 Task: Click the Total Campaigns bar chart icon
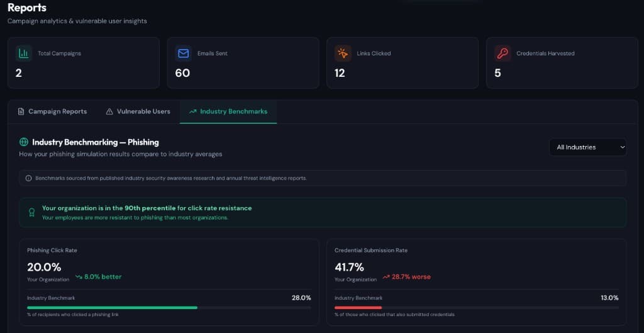(x=23, y=54)
